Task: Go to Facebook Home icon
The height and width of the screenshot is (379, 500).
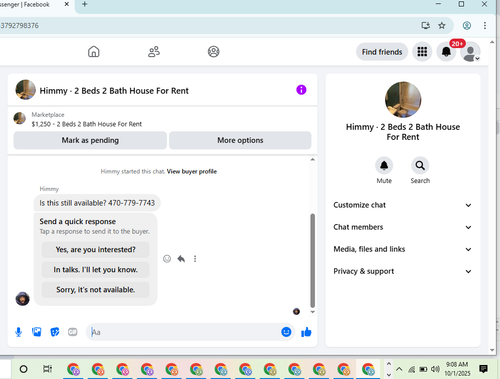Action: click(94, 52)
